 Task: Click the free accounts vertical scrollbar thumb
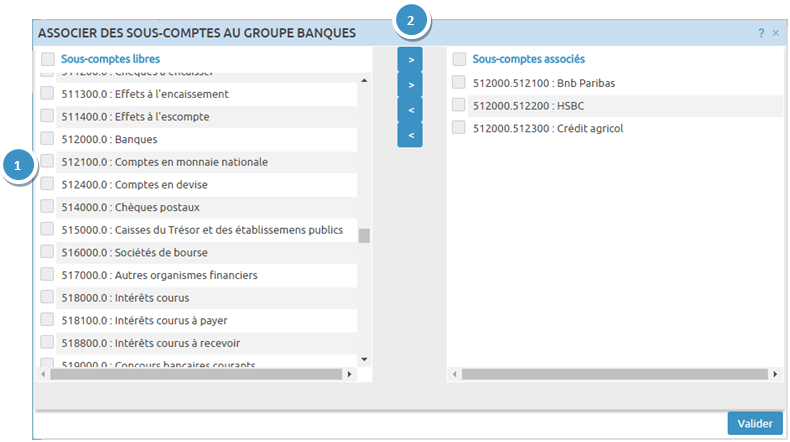(x=364, y=235)
